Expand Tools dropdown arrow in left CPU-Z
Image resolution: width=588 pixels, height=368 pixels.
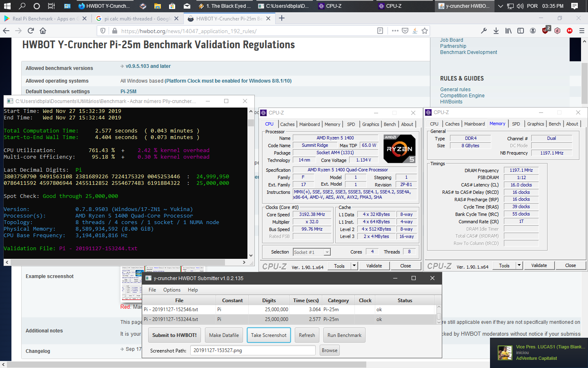click(354, 266)
